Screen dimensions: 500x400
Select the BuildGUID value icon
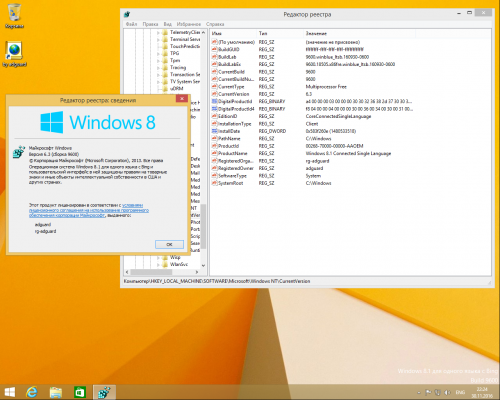click(x=215, y=49)
